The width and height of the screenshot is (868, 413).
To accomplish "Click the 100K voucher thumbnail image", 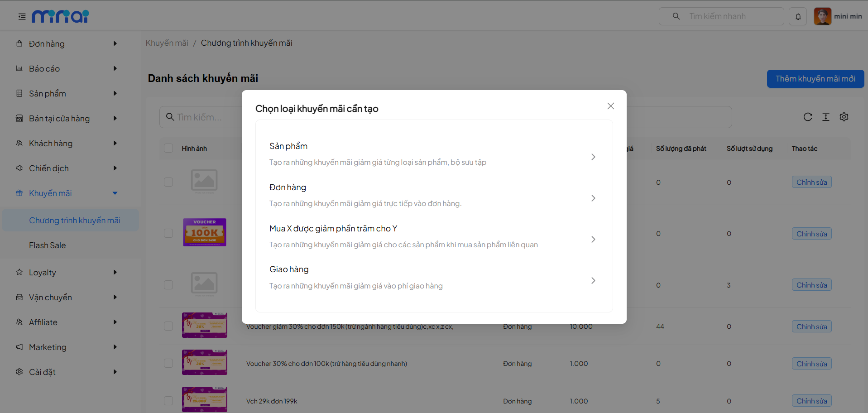I will 204,232.
